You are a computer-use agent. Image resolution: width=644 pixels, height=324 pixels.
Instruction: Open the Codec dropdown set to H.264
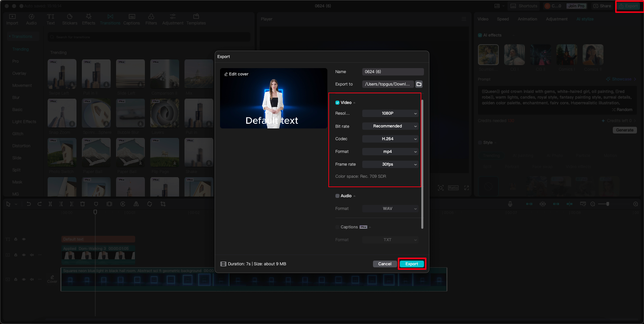tap(390, 139)
